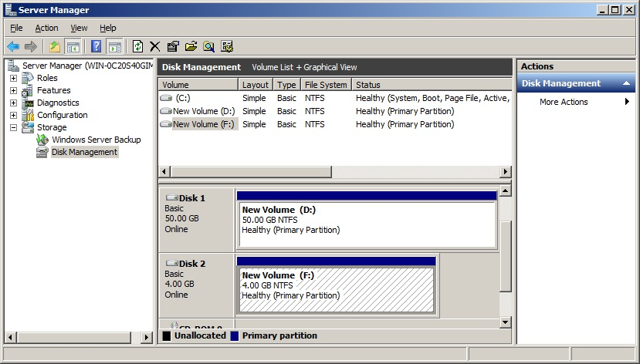
Task: Select New Volume (F:) partition in graphical view
Action: tap(337, 285)
